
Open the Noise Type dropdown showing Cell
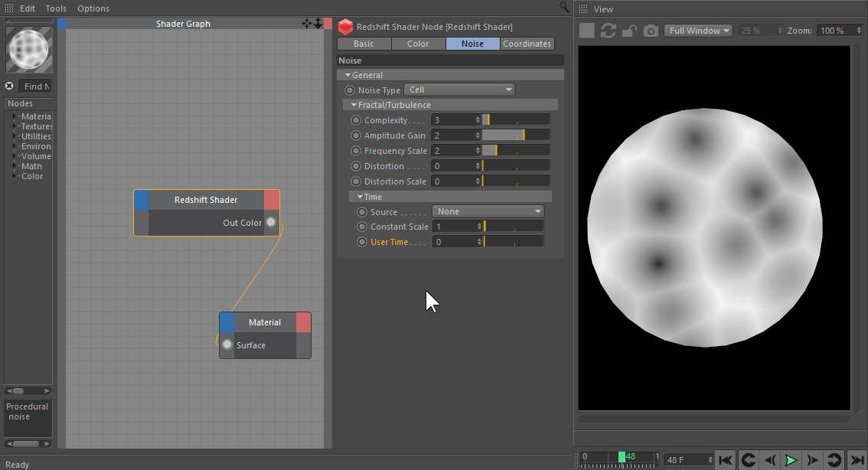tap(459, 90)
